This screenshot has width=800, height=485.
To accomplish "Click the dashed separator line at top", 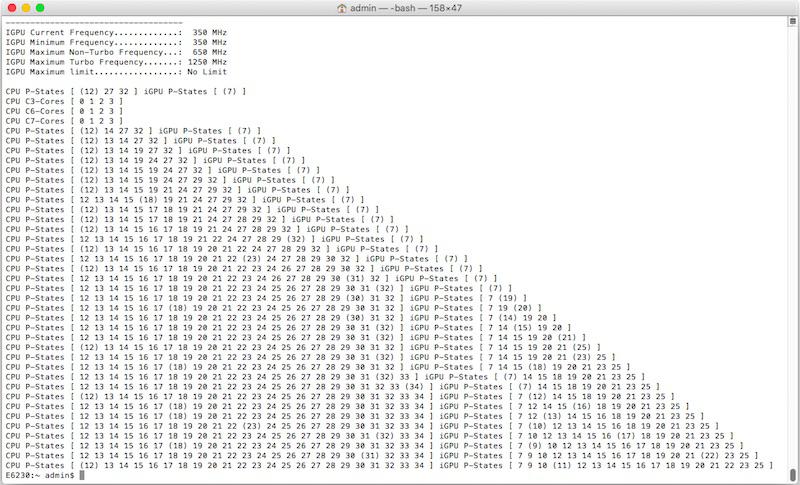I will coord(92,22).
